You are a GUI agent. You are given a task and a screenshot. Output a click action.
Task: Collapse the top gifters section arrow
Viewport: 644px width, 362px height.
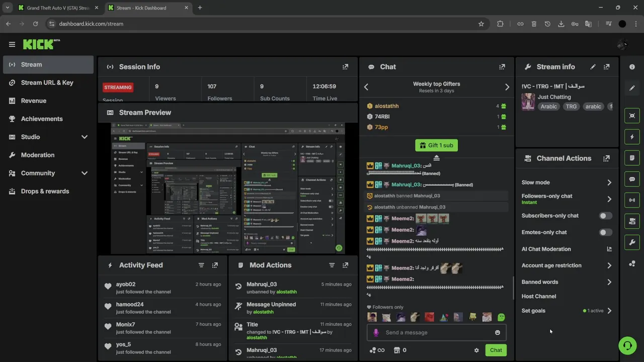point(436,158)
